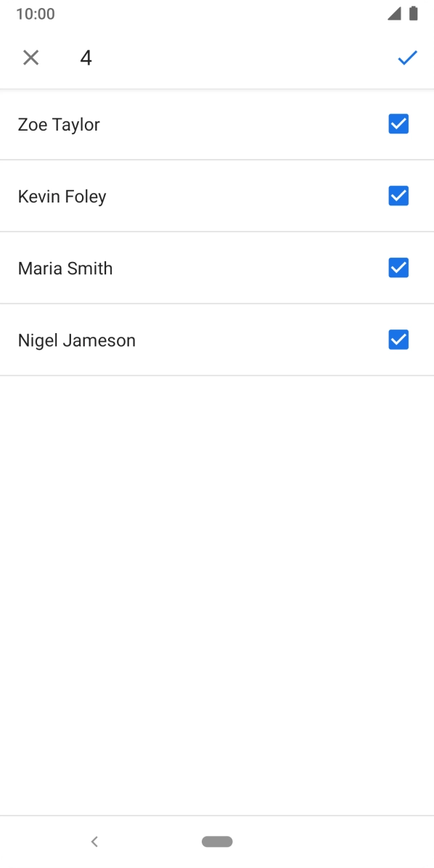The height and width of the screenshot is (868, 434).
Task: Click the toolbar area above the list
Action: 217,57
